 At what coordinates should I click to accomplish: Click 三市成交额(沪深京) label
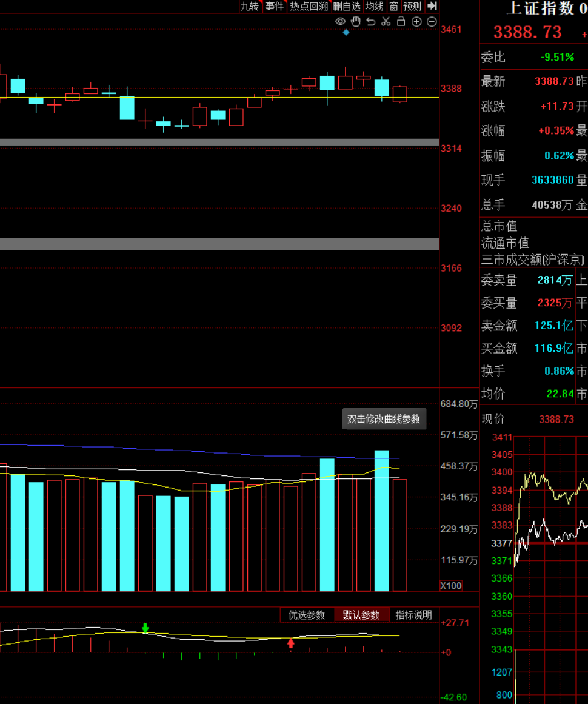click(x=533, y=260)
